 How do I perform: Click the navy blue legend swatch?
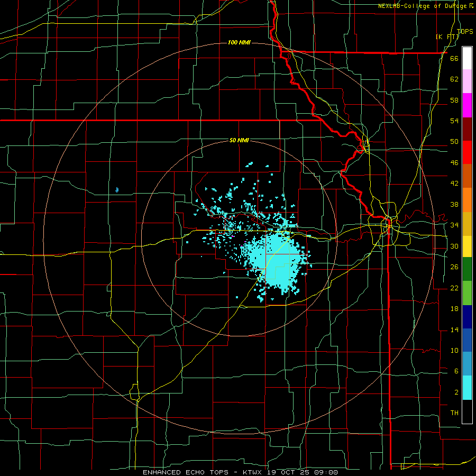[x=467, y=317]
